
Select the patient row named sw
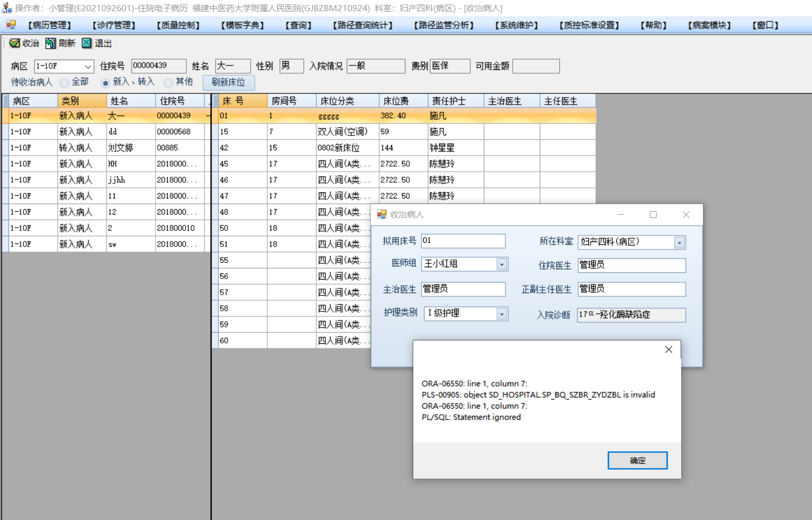pos(107,244)
